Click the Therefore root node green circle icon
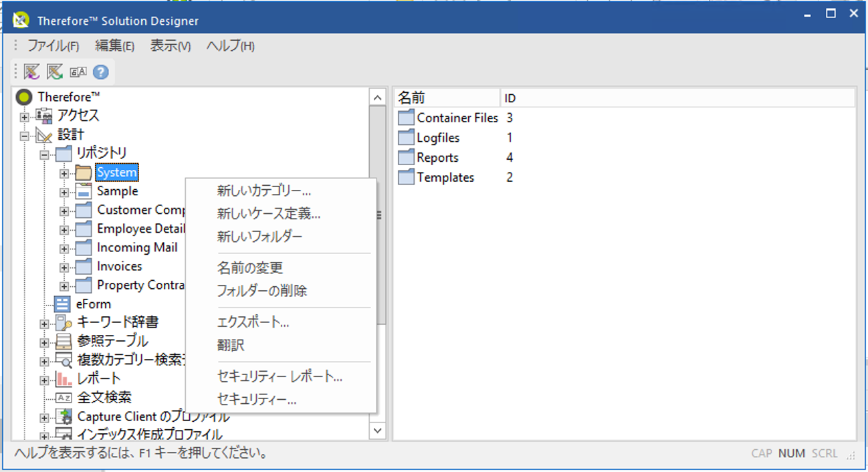 [24, 98]
